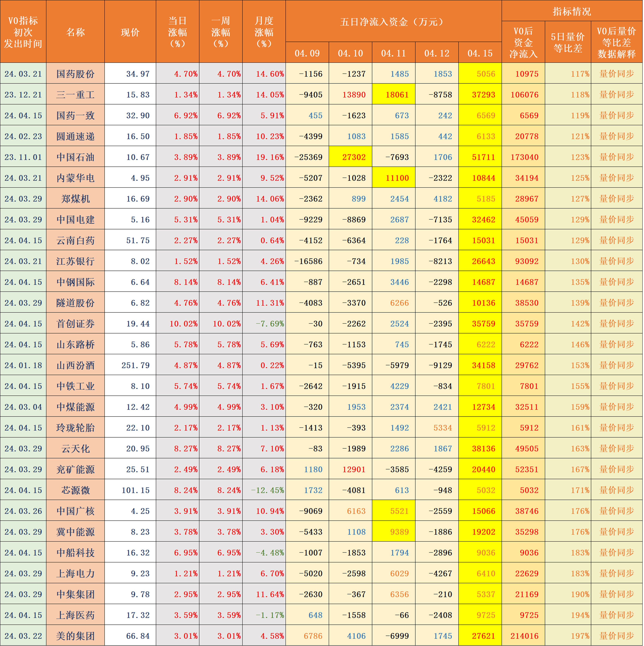The image size is (644, 646).
Task: Click stock name 冀中能源
Action: (x=76, y=532)
